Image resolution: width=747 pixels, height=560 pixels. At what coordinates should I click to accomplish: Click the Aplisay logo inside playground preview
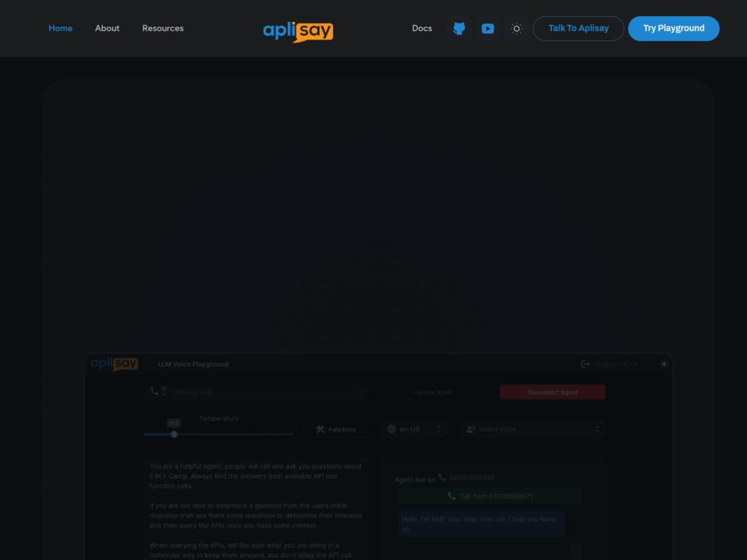[x=114, y=363]
